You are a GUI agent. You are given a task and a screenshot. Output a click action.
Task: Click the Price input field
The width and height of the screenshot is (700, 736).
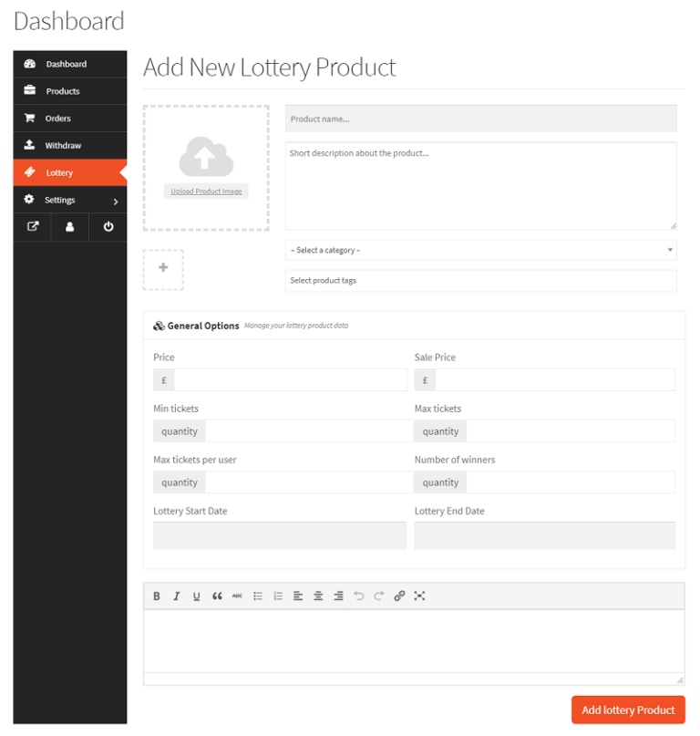[x=291, y=379]
